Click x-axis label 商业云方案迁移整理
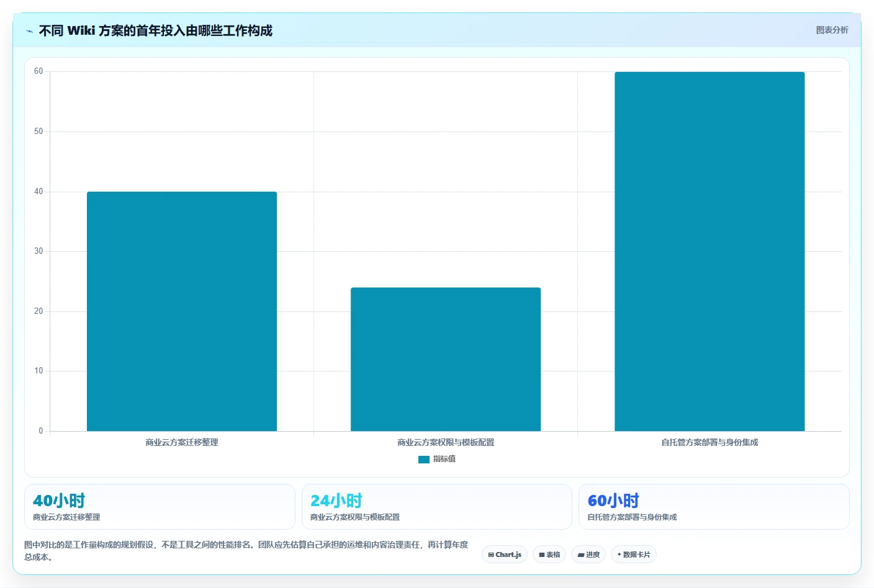This screenshot has height=588, width=874. [182, 442]
